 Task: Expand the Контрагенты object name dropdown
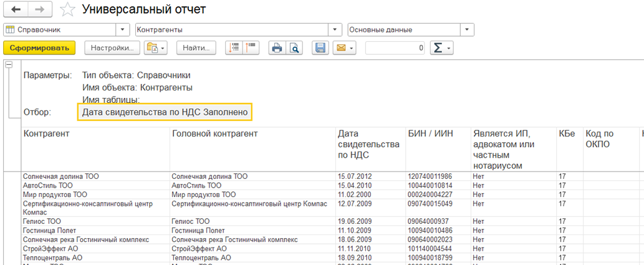(x=336, y=30)
